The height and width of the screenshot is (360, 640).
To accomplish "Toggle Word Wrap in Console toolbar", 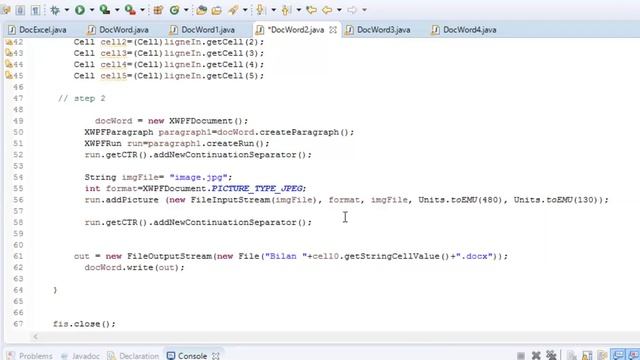I will coord(602,356).
